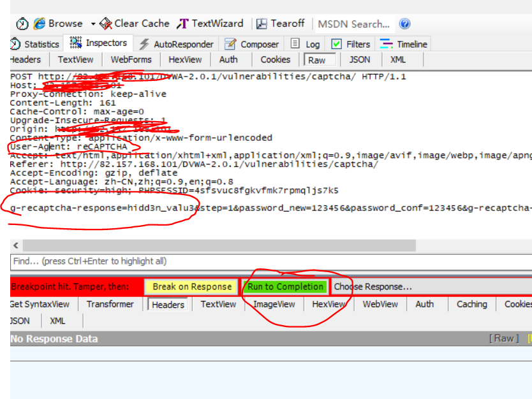
Task: Open the Log tab
Action: tap(306, 44)
